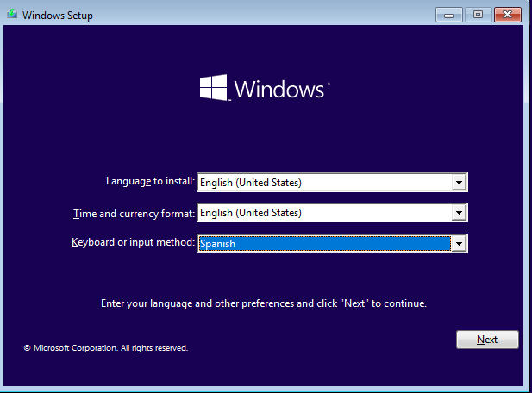Click the "Enter your language" instruction text
This screenshot has height=393, width=532.
[264, 303]
